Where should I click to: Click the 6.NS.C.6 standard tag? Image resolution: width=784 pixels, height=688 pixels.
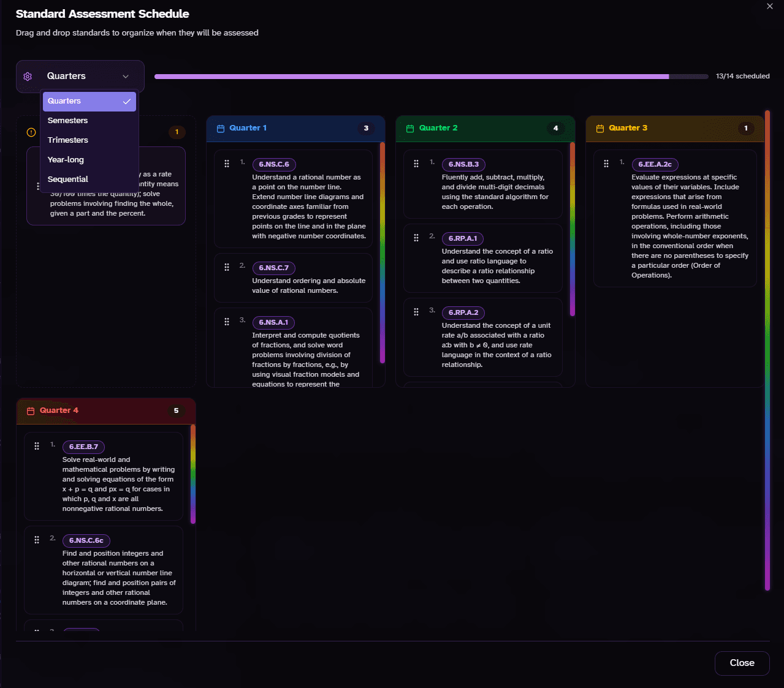pos(274,164)
